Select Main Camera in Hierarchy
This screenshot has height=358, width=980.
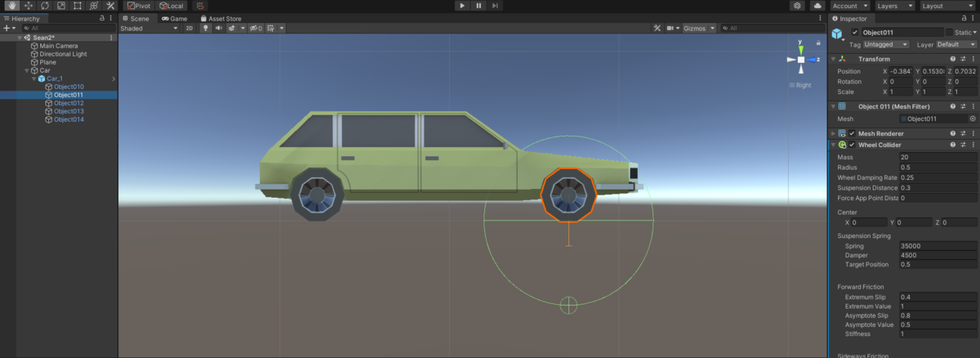(x=59, y=46)
